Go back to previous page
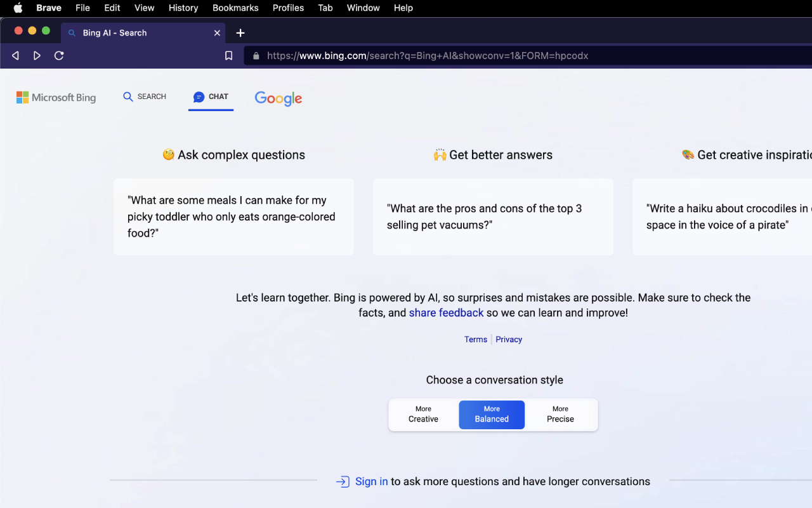Image resolution: width=812 pixels, height=508 pixels. pyautogui.click(x=15, y=56)
